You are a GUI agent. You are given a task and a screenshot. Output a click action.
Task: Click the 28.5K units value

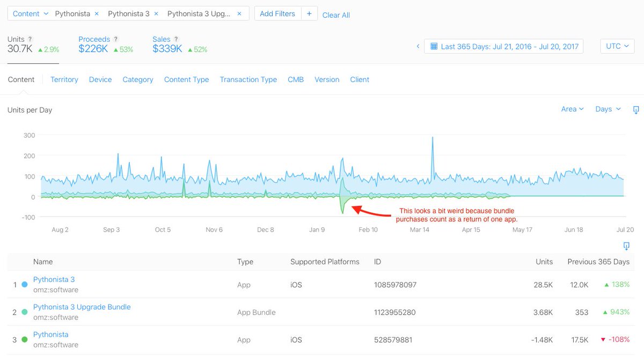[x=543, y=285]
